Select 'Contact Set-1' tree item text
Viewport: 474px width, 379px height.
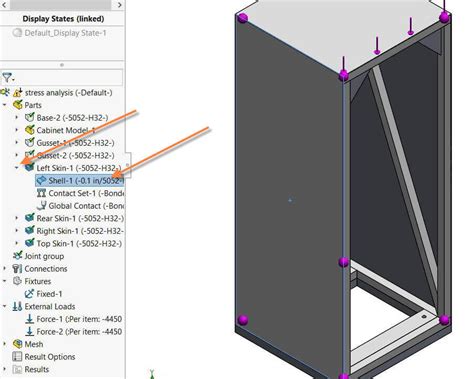(x=72, y=193)
